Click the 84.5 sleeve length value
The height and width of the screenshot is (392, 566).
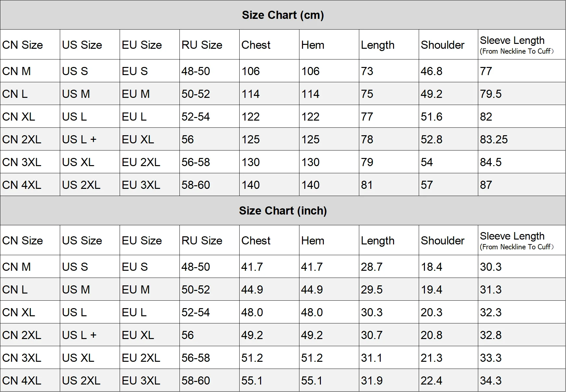click(x=491, y=162)
